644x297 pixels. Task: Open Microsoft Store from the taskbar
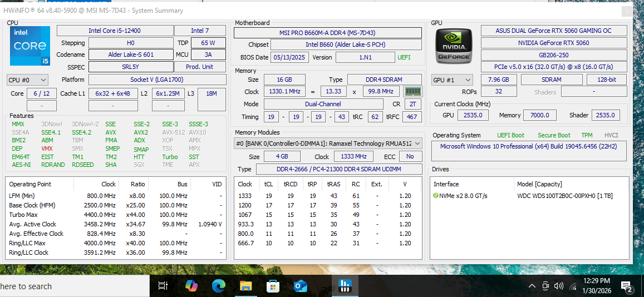pos(273,286)
